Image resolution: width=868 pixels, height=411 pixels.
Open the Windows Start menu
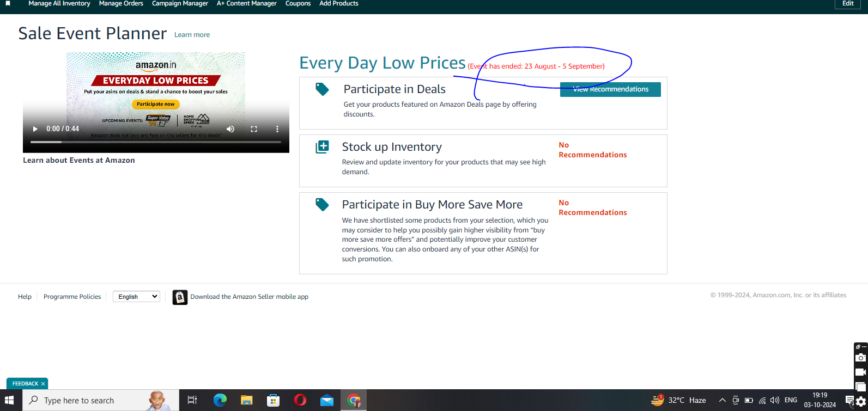point(9,400)
